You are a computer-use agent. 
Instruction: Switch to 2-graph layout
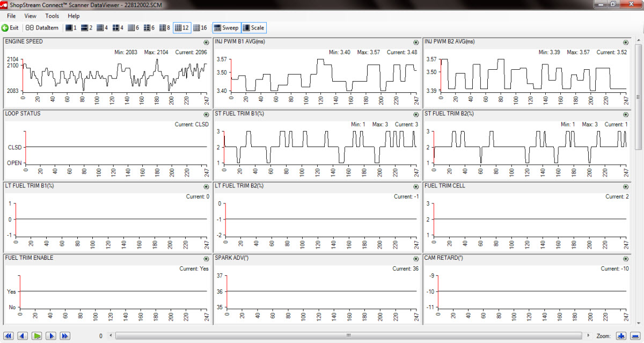[86, 27]
